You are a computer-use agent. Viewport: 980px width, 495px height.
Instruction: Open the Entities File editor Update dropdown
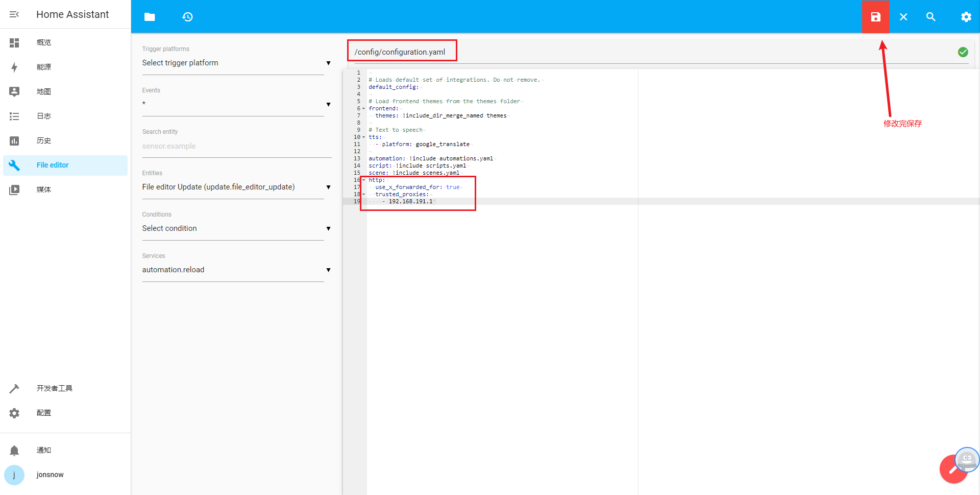tap(236, 187)
